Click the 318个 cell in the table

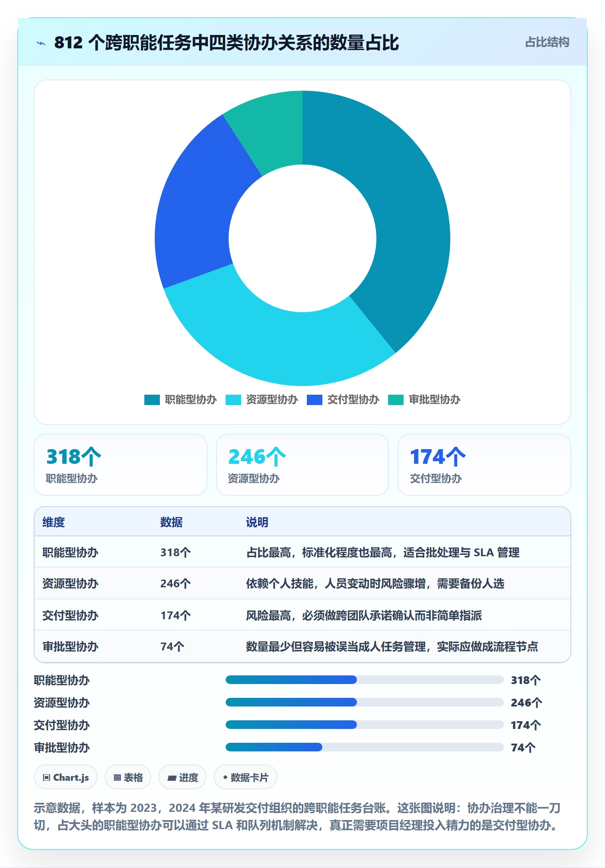tap(175, 552)
